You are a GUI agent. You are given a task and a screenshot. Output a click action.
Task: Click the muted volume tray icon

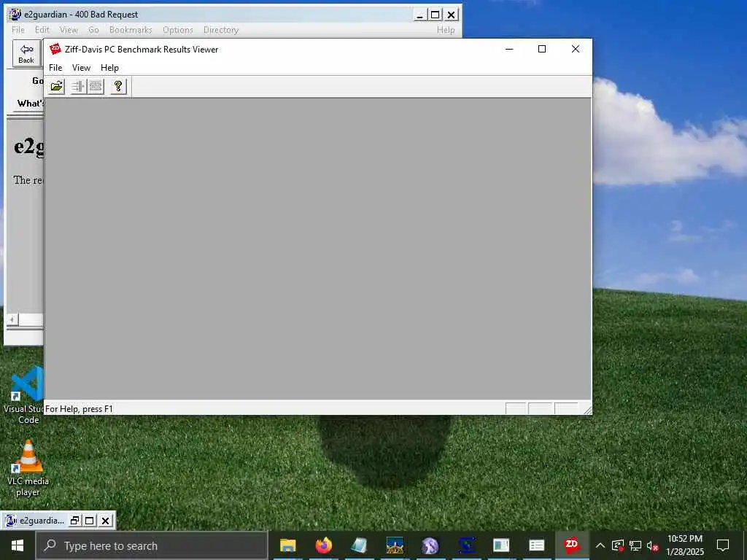(x=652, y=545)
